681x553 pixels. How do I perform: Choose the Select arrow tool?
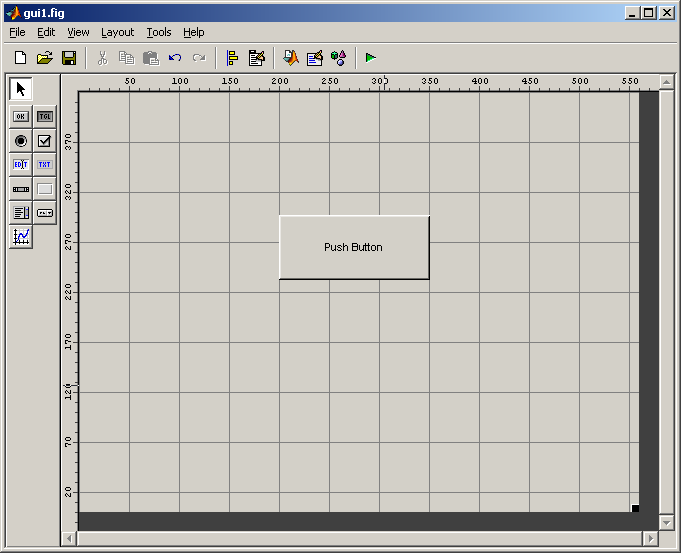[20, 89]
